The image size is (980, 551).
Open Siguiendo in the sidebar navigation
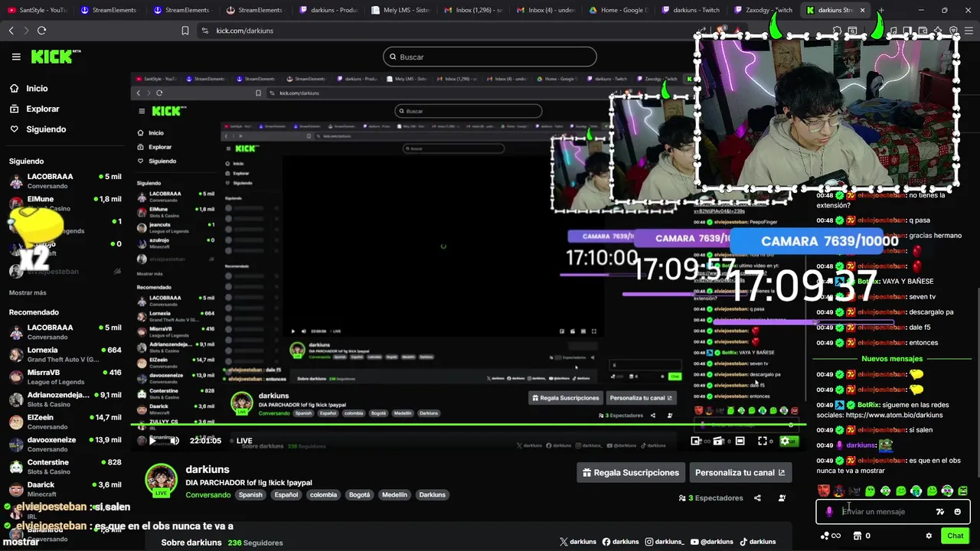coord(46,129)
